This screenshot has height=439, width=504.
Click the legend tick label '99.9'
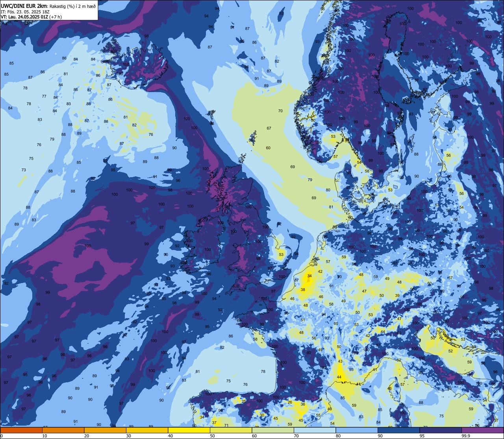coord(466,436)
